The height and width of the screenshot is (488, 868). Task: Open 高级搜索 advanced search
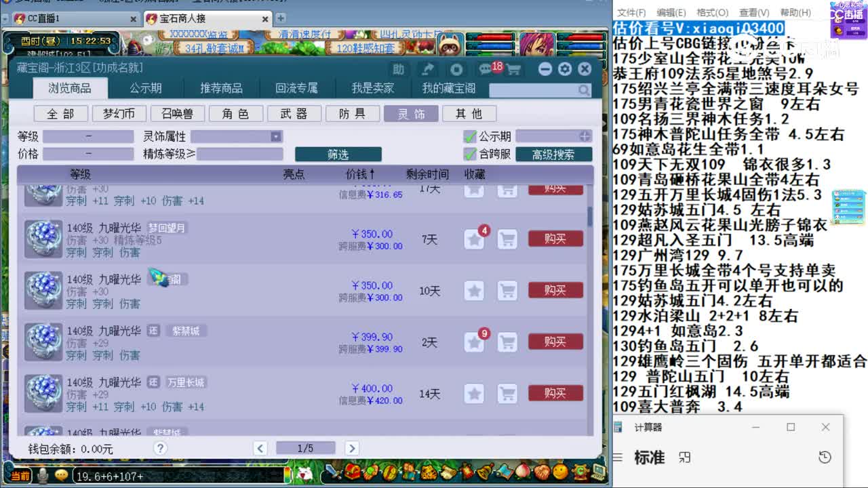(x=553, y=155)
